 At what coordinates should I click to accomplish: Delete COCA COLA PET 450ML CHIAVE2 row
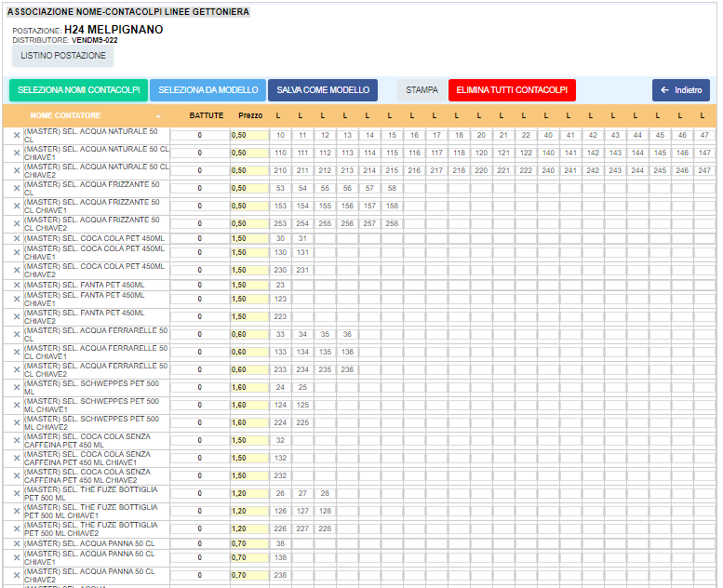coord(17,270)
